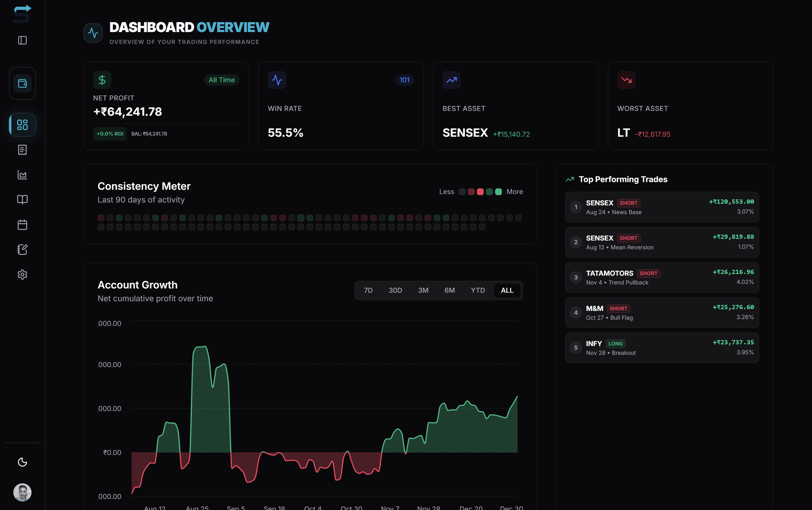The width and height of the screenshot is (812, 510).
Task: Click the trending-up icon on Best Asset card
Action: pyautogui.click(x=451, y=80)
